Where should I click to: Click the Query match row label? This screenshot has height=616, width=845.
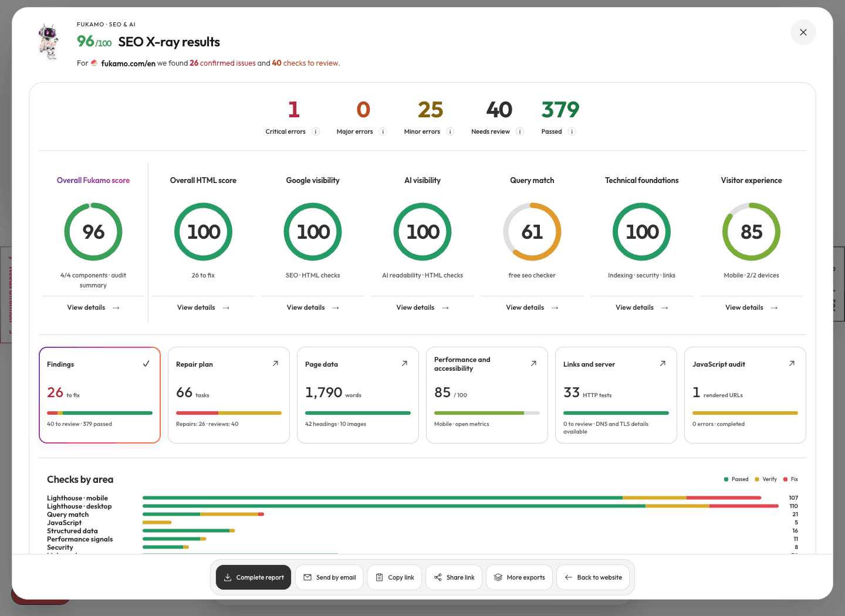click(x=68, y=515)
